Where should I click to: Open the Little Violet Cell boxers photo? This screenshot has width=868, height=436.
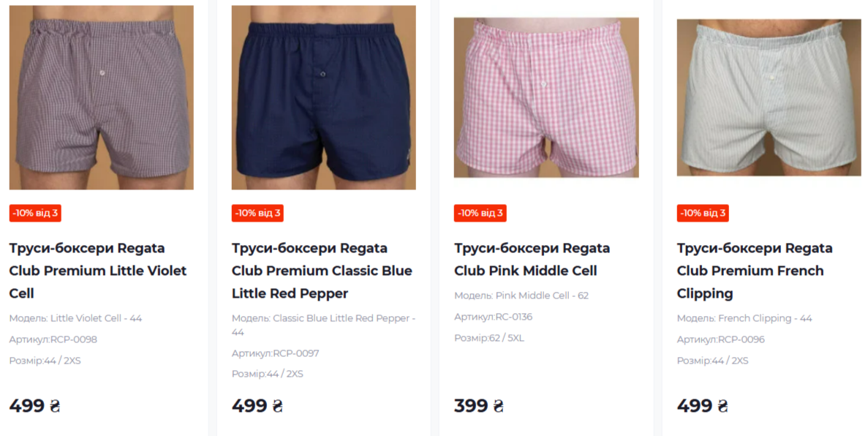[x=102, y=97]
